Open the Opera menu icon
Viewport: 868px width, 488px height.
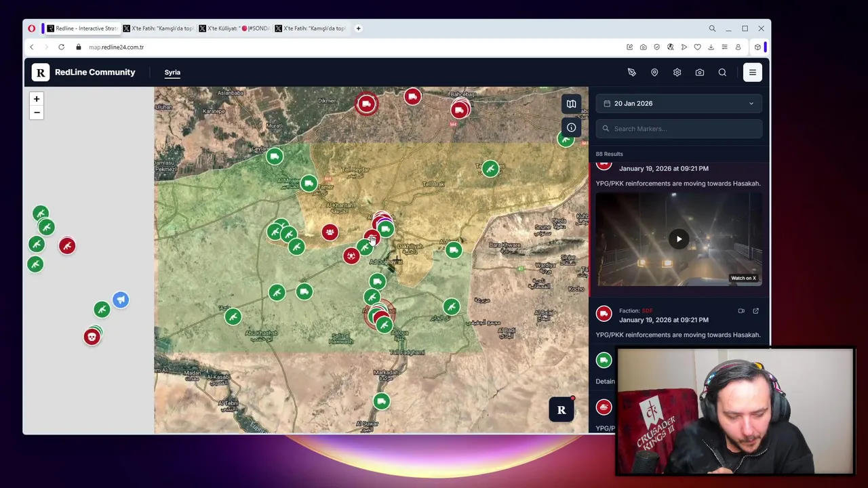click(31, 28)
